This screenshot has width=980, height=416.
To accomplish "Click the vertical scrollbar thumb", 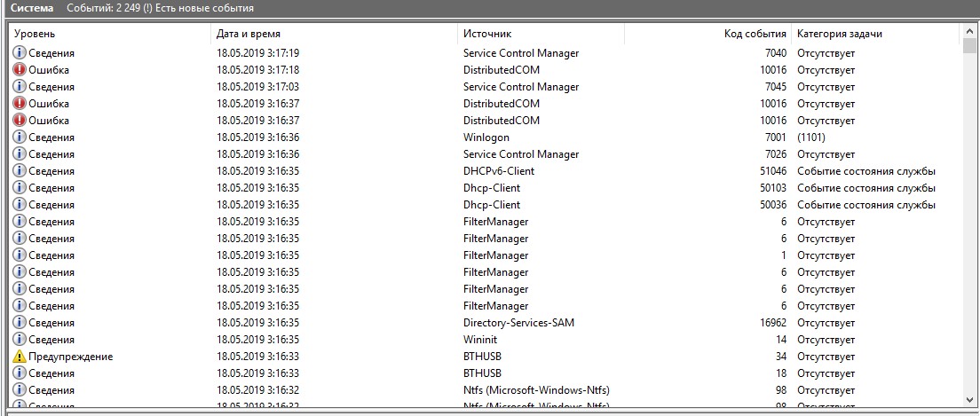I will pyautogui.click(x=969, y=46).
